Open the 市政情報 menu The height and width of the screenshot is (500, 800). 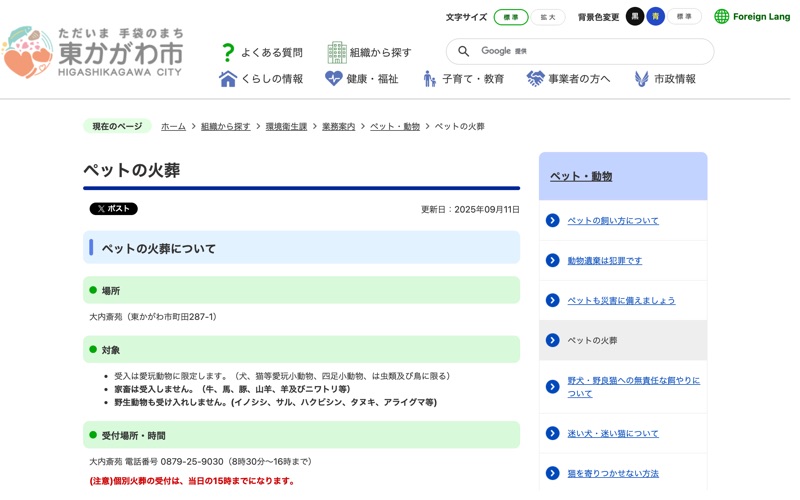675,79
